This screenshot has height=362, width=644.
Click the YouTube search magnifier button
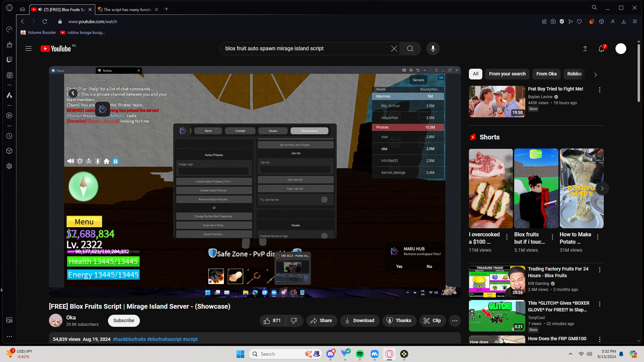pos(410,49)
